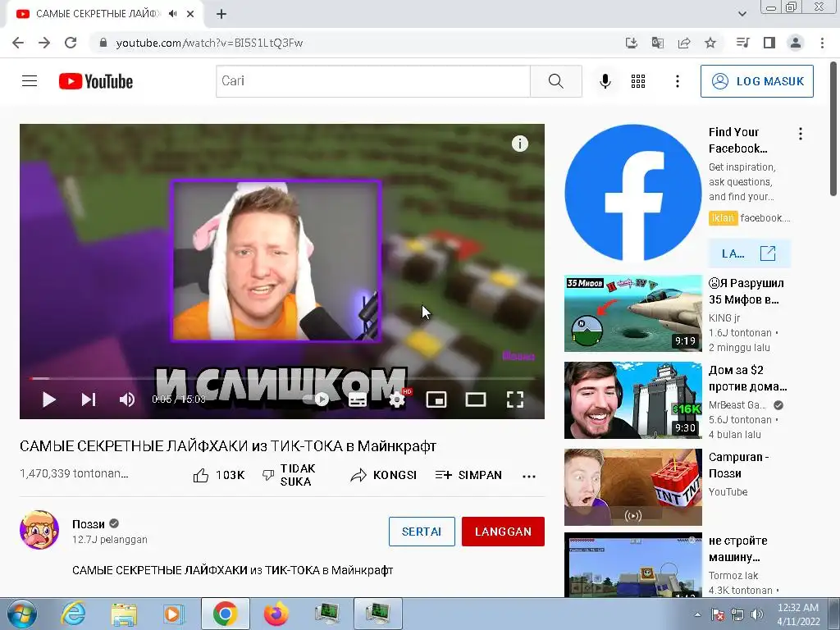The image size is (840, 630).
Task: Join channel with SERTAI button
Action: [422, 532]
